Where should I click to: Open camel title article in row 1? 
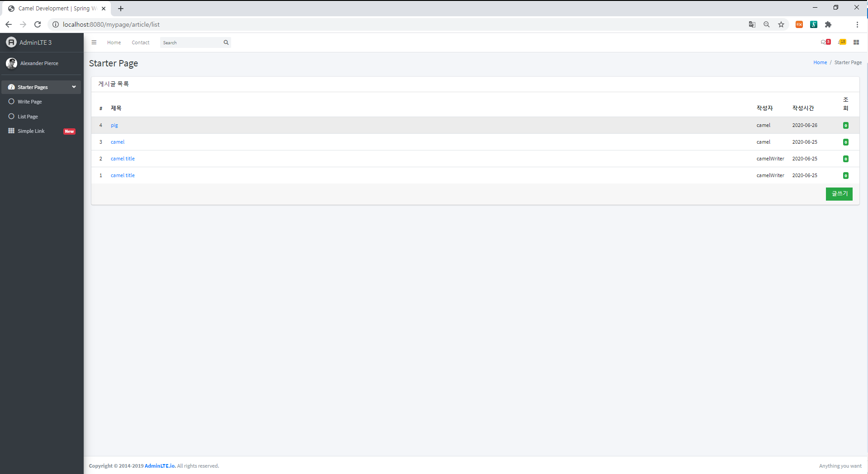(x=123, y=175)
